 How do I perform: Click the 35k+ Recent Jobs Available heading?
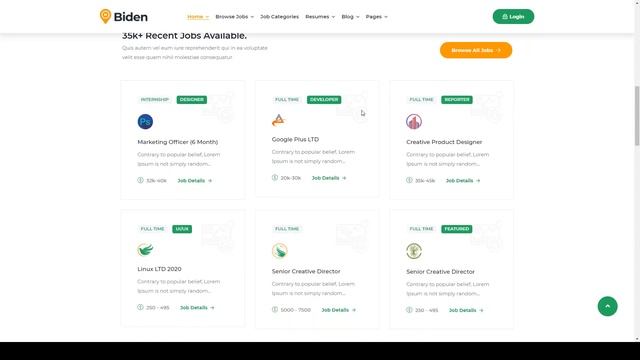184,36
